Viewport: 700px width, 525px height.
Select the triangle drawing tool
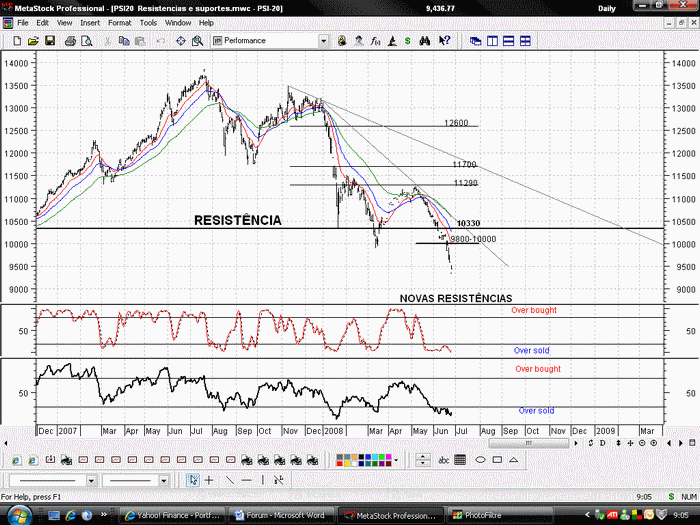tap(514, 459)
